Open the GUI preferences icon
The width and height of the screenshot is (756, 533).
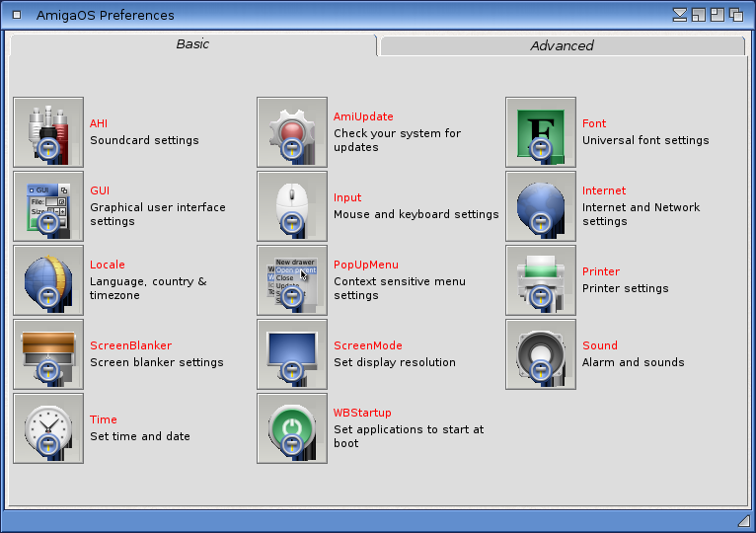tap(48, 206)
